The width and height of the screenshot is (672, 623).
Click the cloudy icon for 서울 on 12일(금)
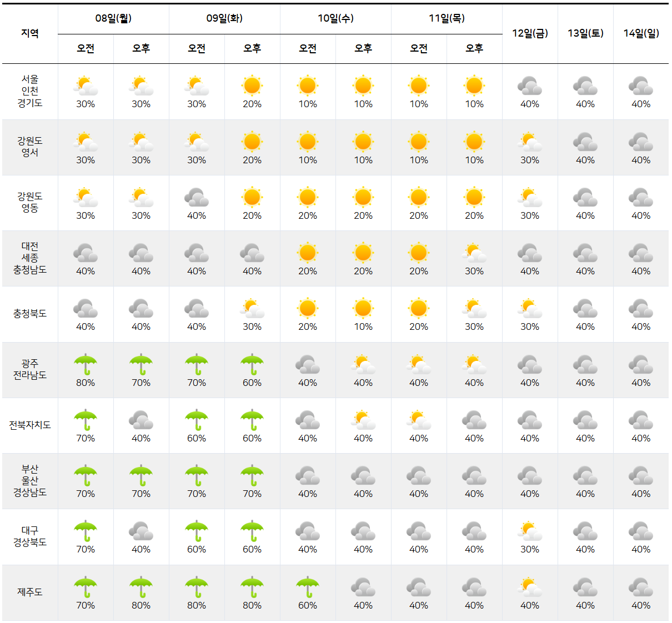coord(530,86)
